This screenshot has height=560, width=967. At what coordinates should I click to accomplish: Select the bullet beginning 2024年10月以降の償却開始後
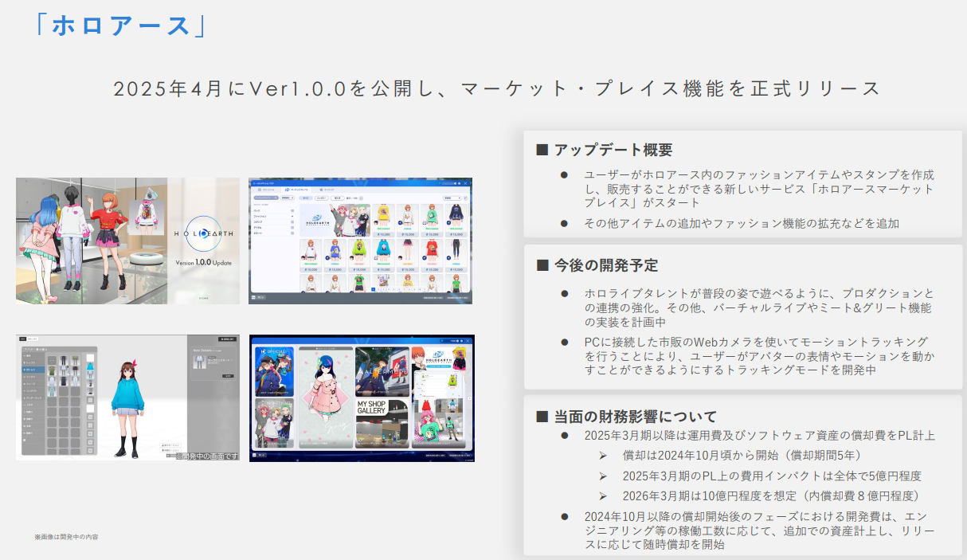click(x=759, y=531)
